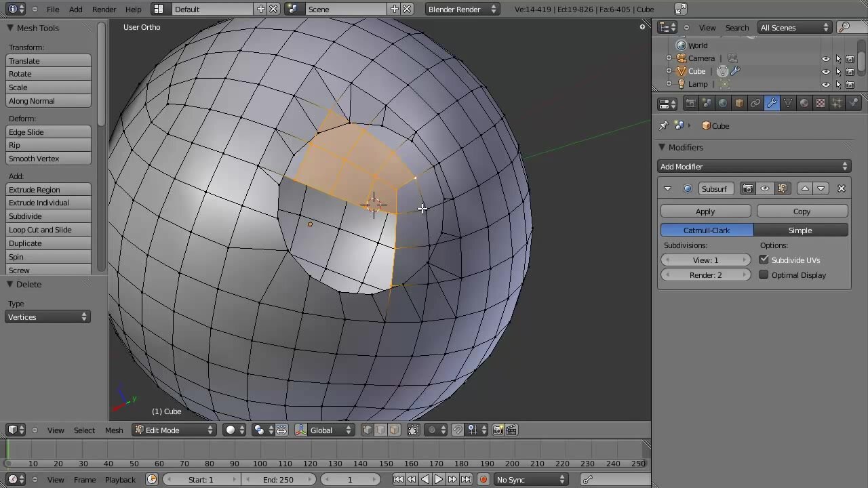The width and height of the screenshot is (868, 488).
Task: Toggle Cube selectability arrow in outliner
Action: [838, 71]
